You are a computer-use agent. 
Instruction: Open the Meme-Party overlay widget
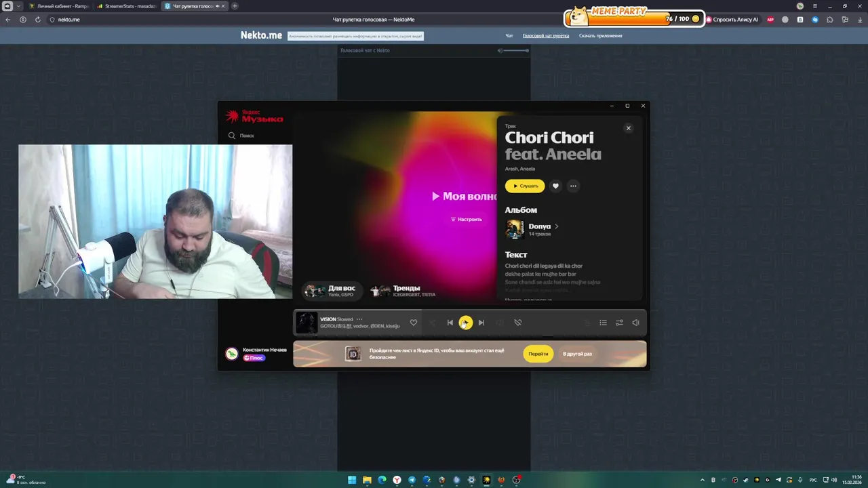pos(634,17)
